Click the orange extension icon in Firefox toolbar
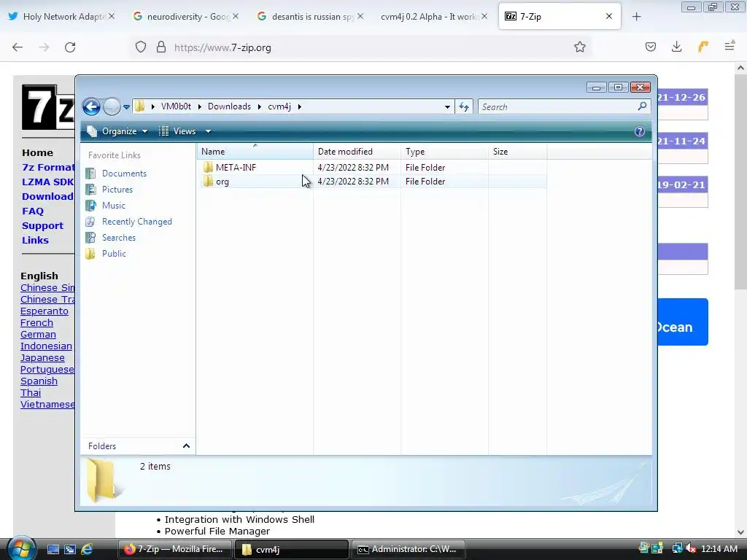The image size is (747, 560). point(703,47)
